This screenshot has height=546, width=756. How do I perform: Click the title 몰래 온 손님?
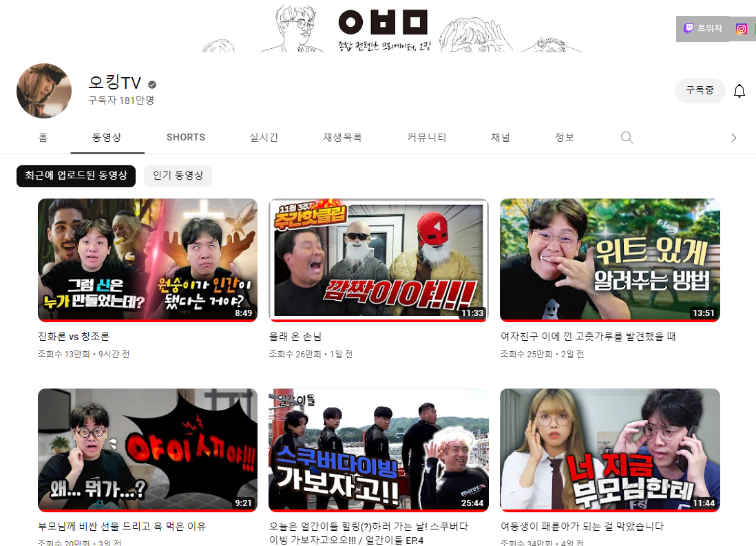tap(295, 336)
